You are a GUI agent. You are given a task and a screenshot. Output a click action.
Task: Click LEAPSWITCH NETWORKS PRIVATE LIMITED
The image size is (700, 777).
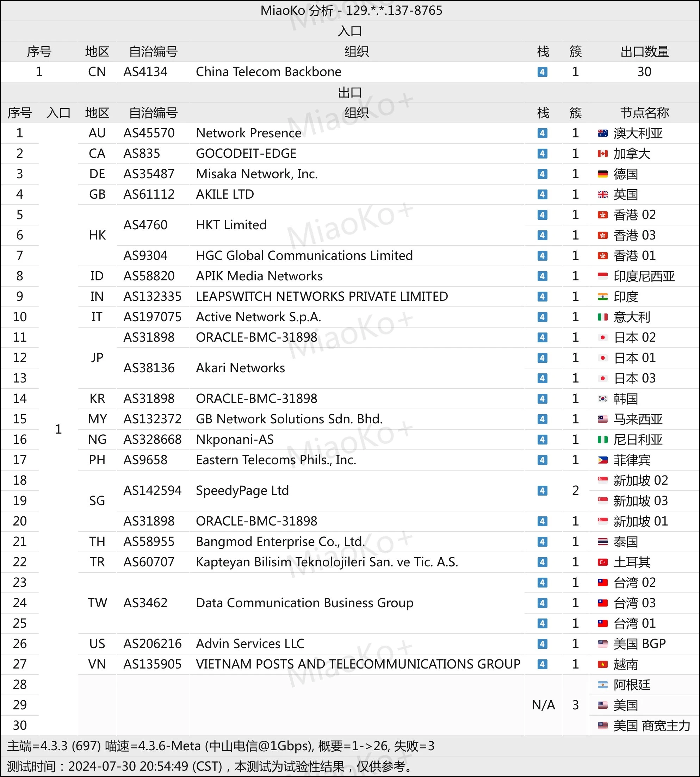[322, 297]
